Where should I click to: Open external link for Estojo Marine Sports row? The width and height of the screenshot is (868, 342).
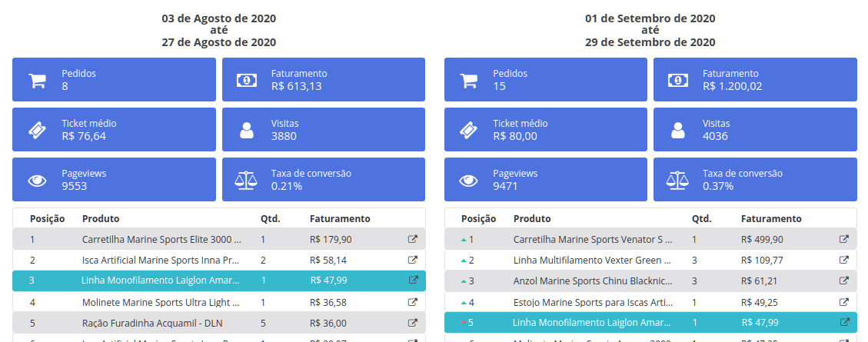(843, 302)
